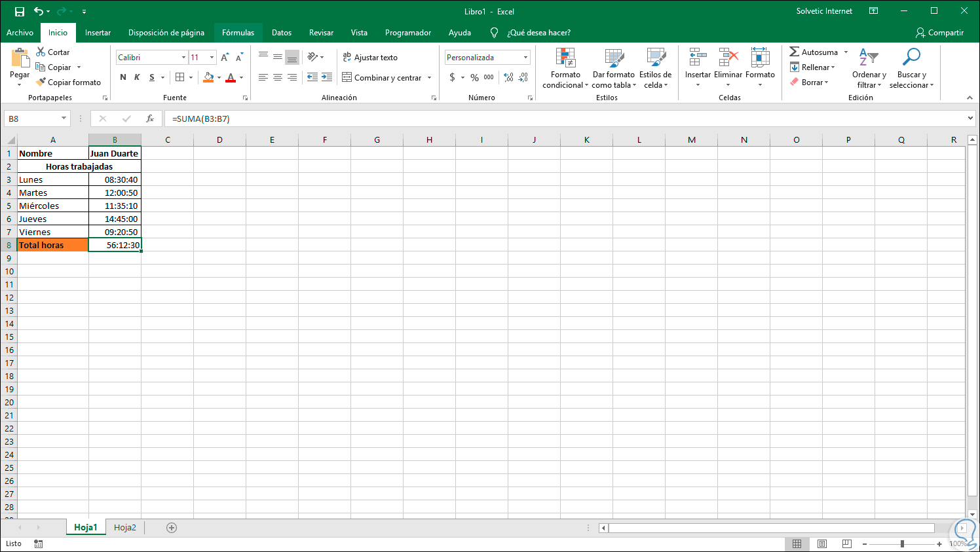
Task: Open the Ordenar y filtrar menu
Action: pyautogui.click(x=869, y=68)
